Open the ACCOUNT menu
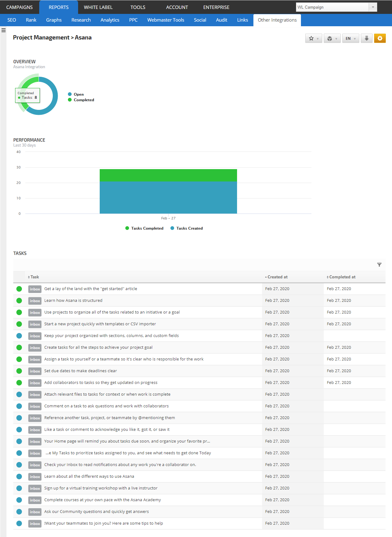Screen dimensions: 392x537 coord(177,7)
